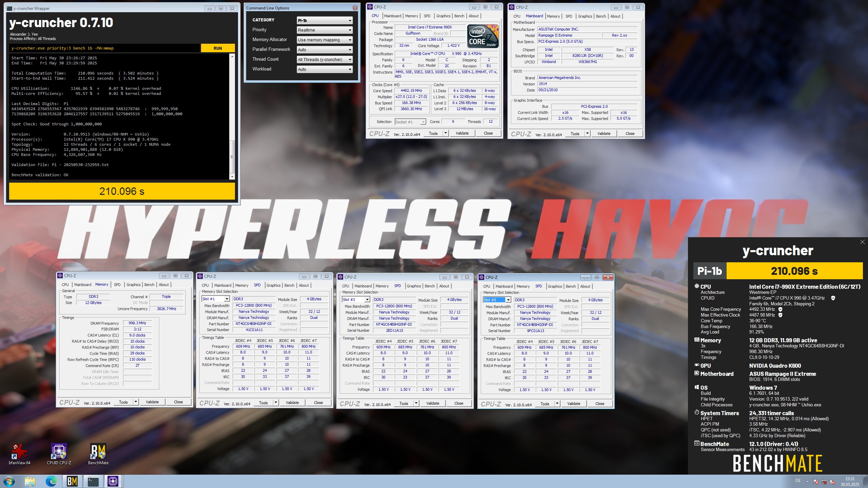Image resolution: width=868 pixels, height=488 pixels.
Task: Close the BenchMate y-cruncher result panel
Action: click(x=862, y=242)
